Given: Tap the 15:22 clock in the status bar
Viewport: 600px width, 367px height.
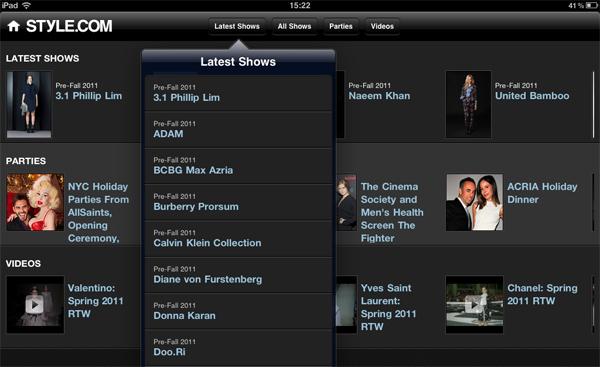Looking at the screenshot, I should [x=300, y=5].
